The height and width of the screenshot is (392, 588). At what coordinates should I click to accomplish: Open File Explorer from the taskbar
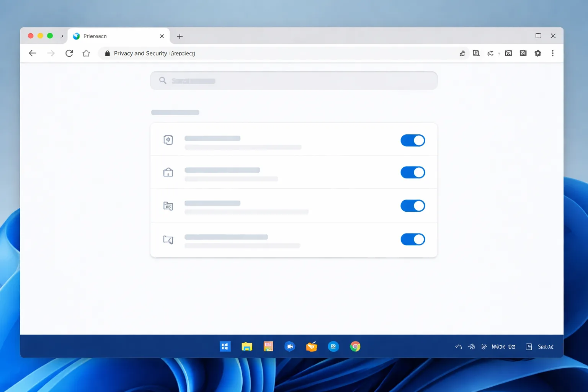(x=247, y=347)
